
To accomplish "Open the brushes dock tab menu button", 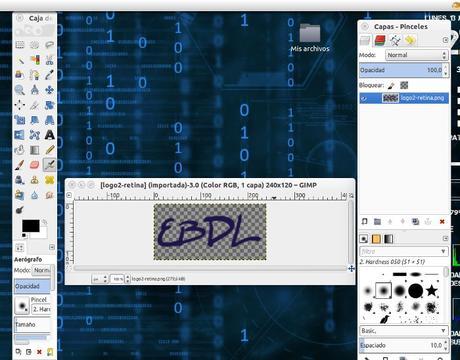I will [445, 238].
